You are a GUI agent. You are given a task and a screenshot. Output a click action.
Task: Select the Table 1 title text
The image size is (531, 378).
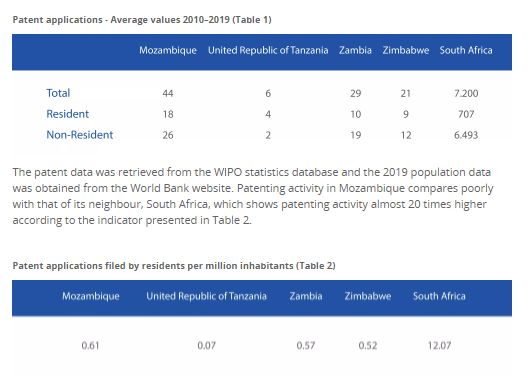[x=142, y=20]
